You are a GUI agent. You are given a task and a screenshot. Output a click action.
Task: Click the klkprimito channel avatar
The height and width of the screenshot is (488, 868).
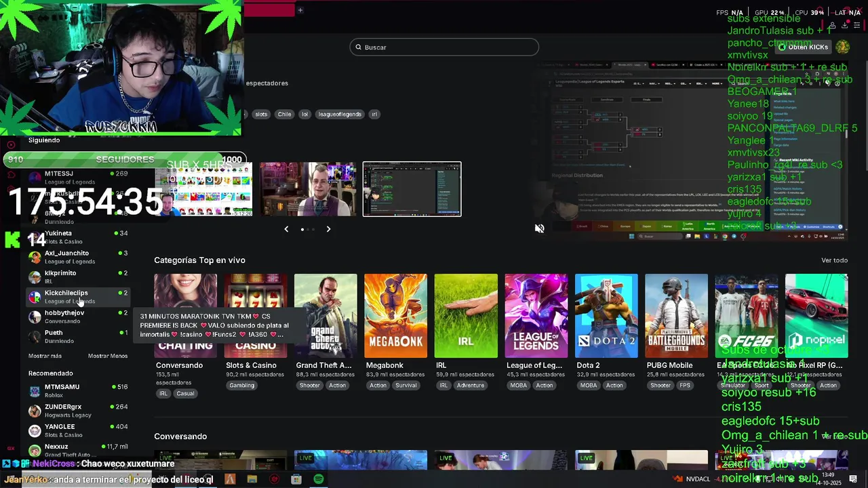(x=35, y=277)
